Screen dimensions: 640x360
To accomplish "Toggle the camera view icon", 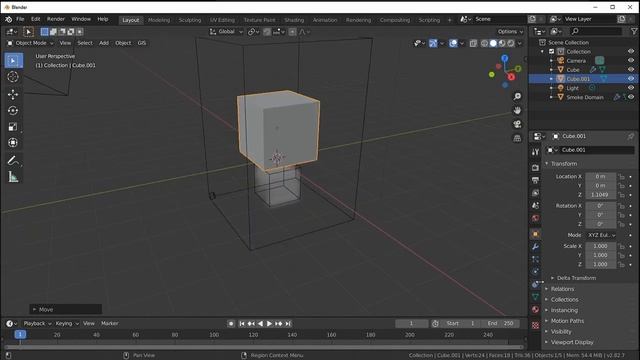I will 517,124.
